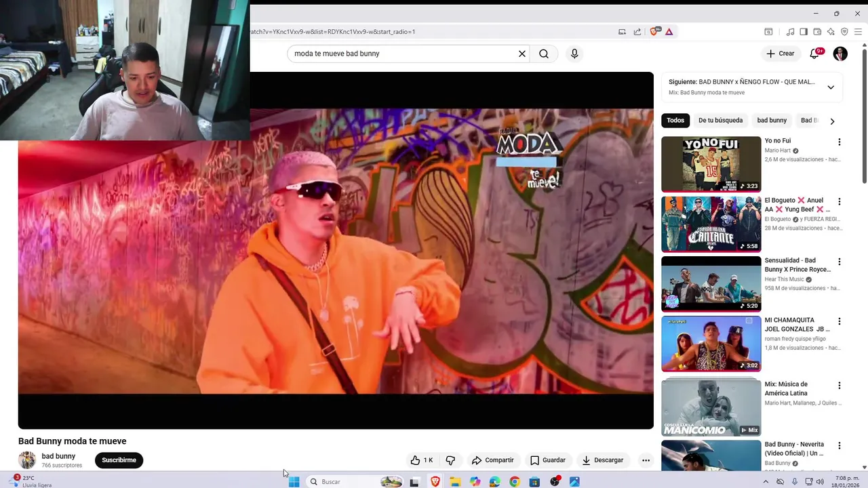Open options for Yo no Fui video

(x=839, y=142)
